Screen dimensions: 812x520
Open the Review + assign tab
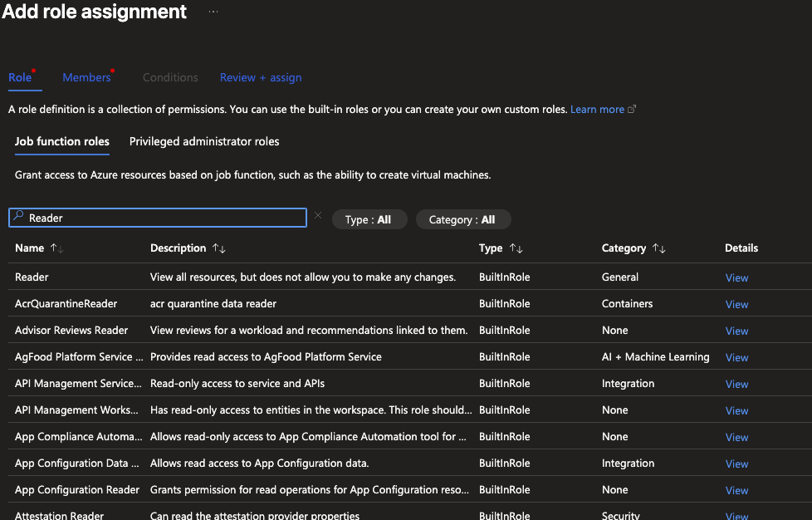coord(261,78)
